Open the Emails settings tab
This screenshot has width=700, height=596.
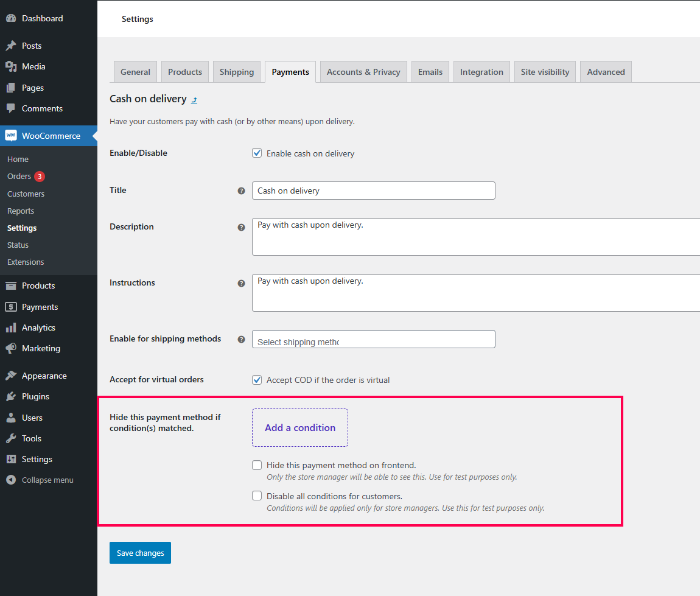[x=430, y=72]
